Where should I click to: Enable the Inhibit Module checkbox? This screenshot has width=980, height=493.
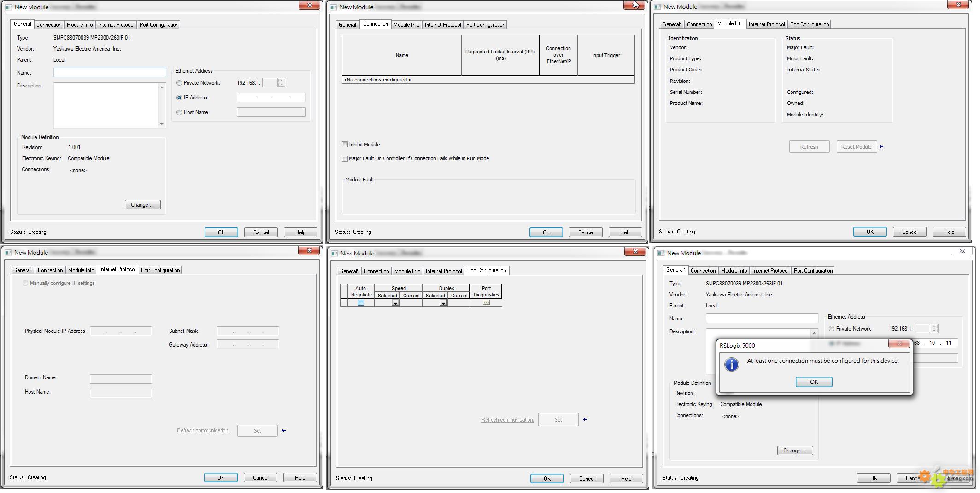click(345, 145)
